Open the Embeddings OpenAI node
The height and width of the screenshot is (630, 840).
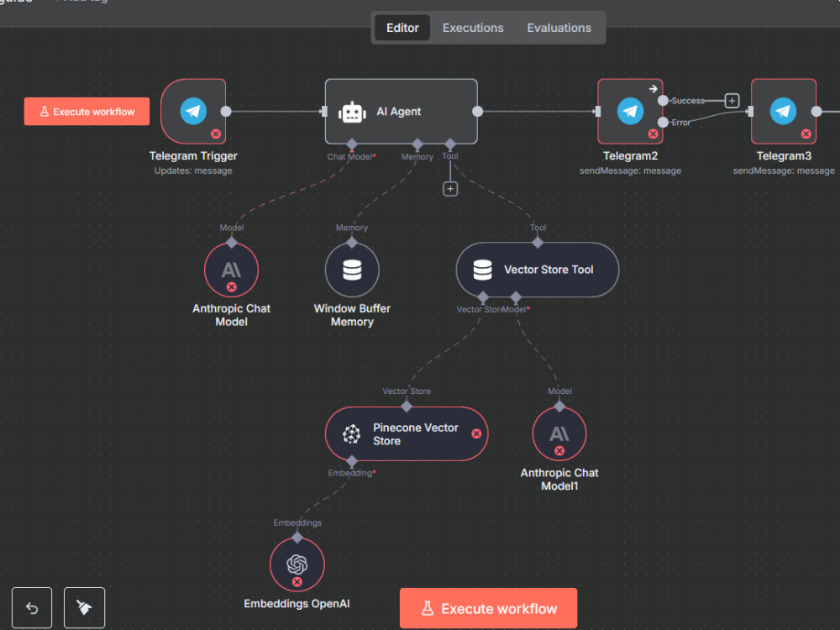click(x=297, y=564)
